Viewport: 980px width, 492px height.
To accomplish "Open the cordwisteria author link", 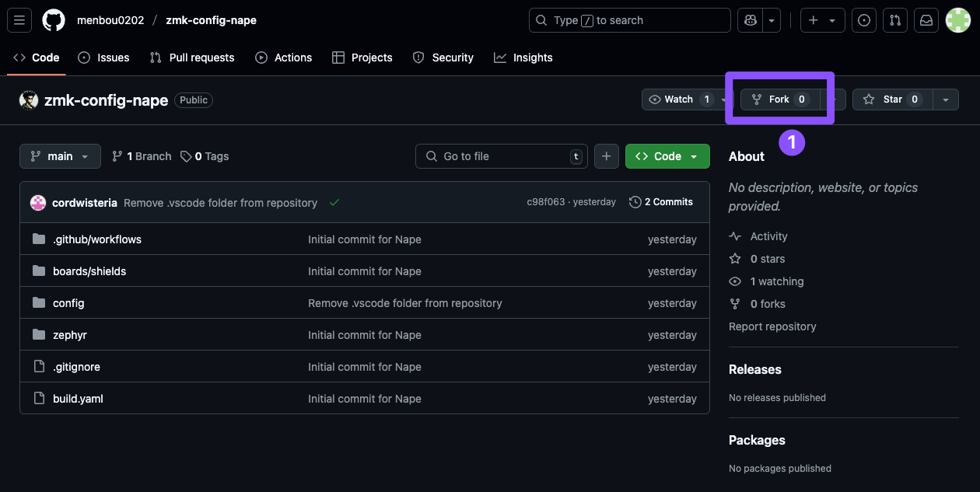I will pos(85,203).
